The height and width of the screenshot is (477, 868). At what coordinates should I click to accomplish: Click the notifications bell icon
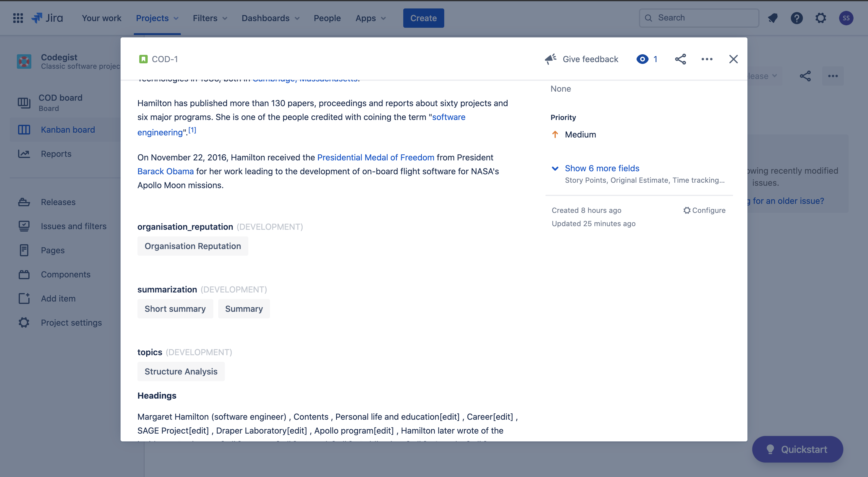[x=773, y=18]
